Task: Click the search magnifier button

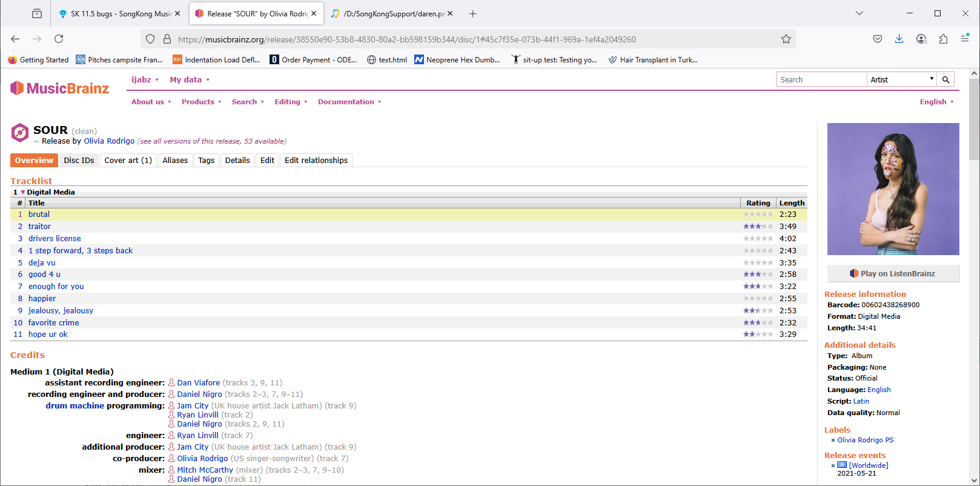Action: click(945, 79)
